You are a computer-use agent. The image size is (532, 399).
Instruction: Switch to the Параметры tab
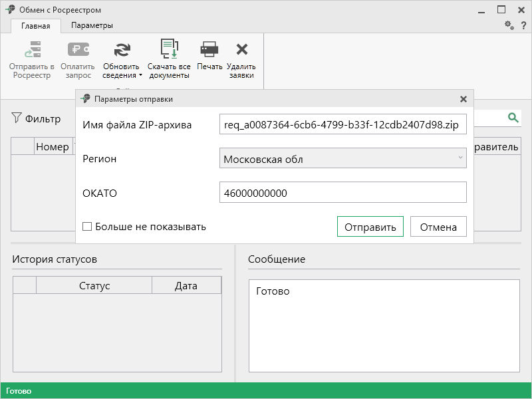point(92,25)
